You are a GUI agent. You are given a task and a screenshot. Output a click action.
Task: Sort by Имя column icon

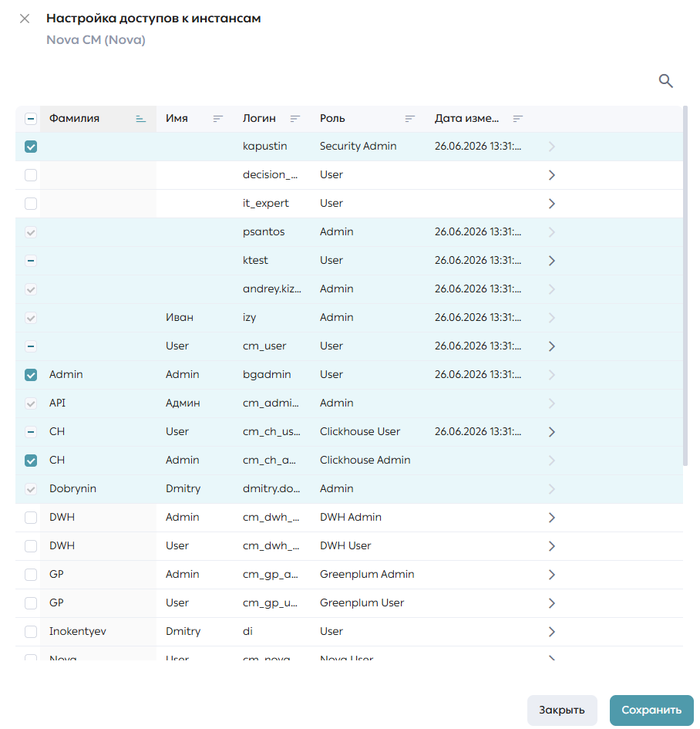(218, 119)
